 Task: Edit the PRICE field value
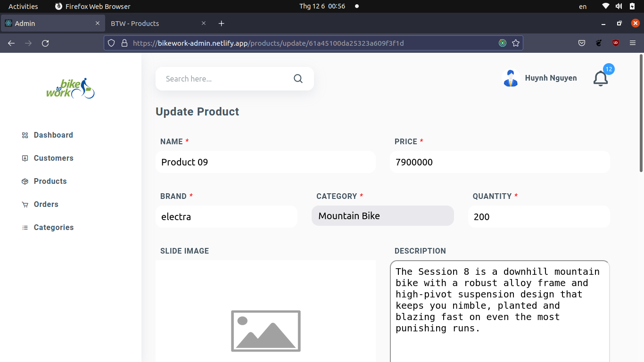(x=500, y=162)
